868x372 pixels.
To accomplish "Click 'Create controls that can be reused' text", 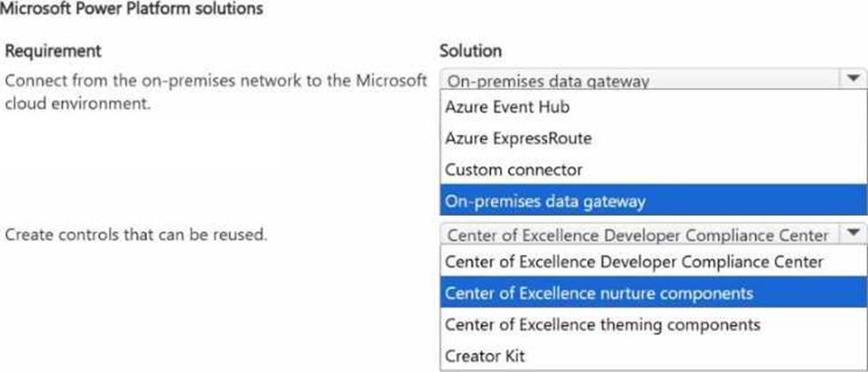I will coord(136,235).
